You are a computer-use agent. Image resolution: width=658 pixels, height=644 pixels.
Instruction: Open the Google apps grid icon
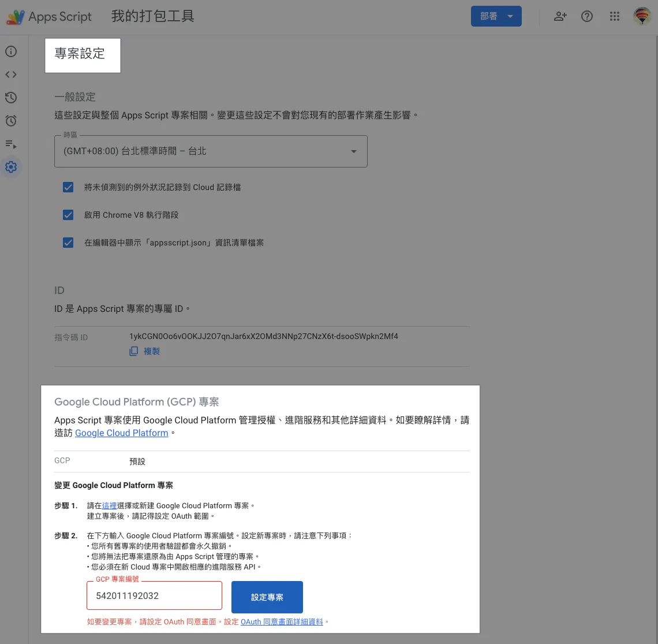point(615,16)
